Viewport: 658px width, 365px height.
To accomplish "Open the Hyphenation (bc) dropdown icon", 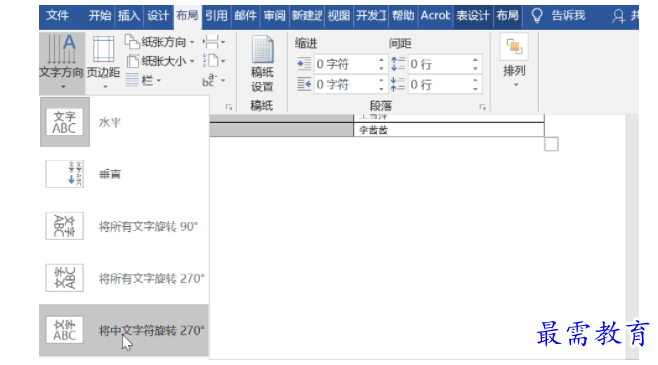I will (214, 80).
